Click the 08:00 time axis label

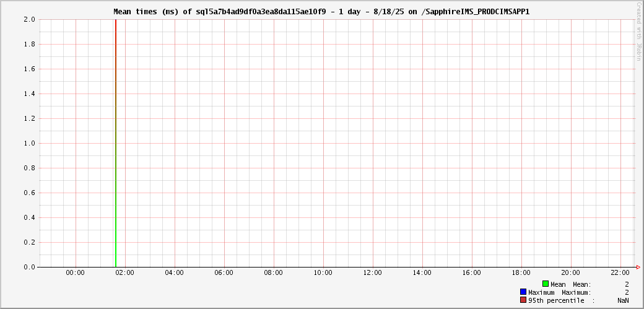point(274,272)
